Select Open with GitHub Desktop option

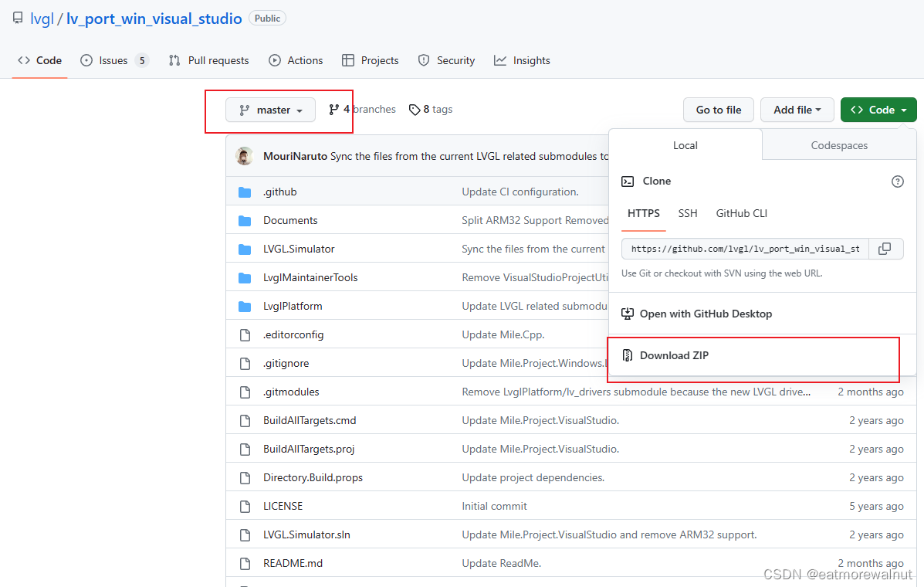[705, 314]
